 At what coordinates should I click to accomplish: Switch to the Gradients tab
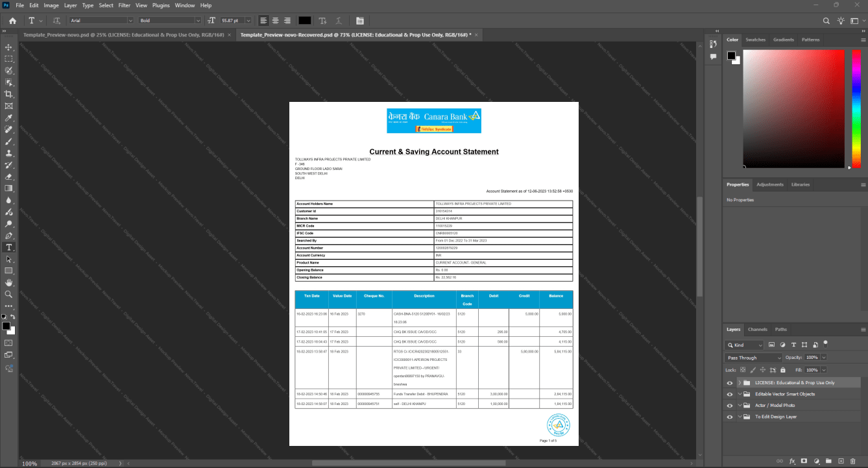click(x=784, y=40)
